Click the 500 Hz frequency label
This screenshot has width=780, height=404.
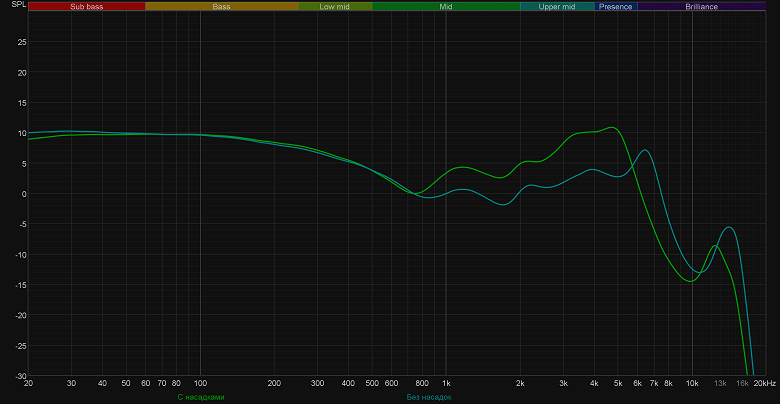[372, 383]
